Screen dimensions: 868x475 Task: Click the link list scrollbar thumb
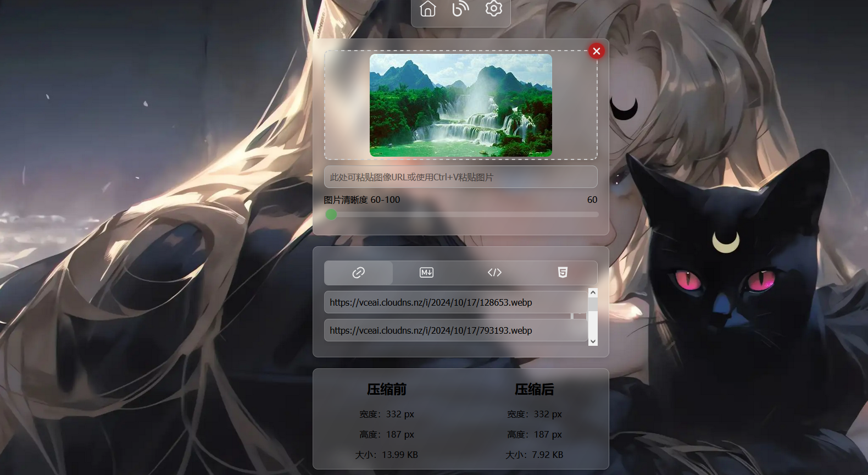click(x=593, y=305)
